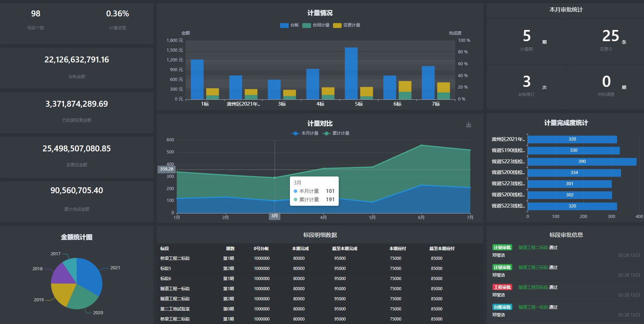Click the tall blue 5标 bar

point(351,73)
